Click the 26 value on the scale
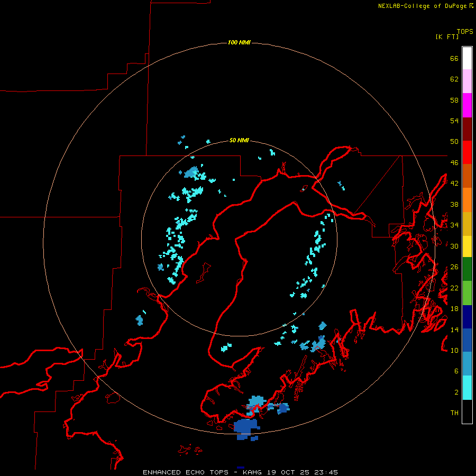 coord(454,267)
